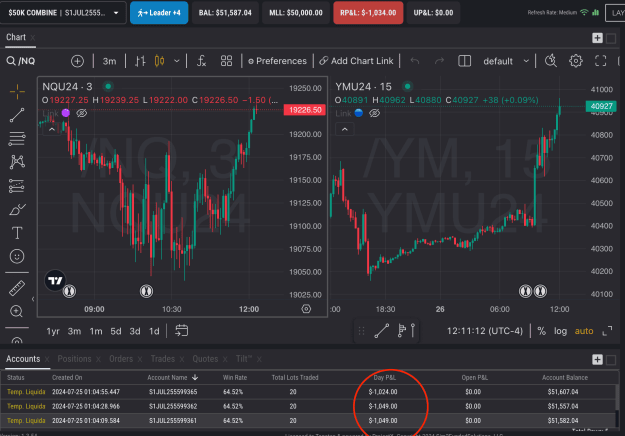The height and width of the screenshot is (436, 625).
Task: Select the pitchfork pattern tool
Action: 17,162
